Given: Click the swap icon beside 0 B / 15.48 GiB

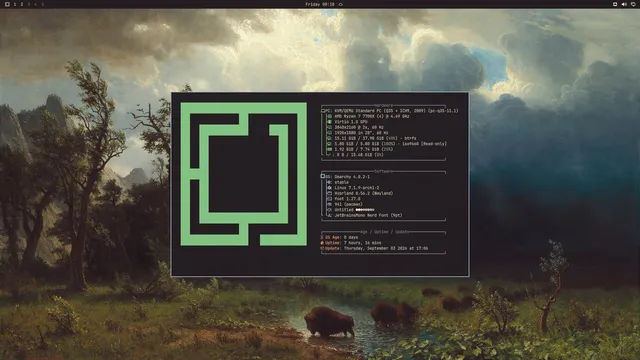Looking at the screenshot, I should [x=329, y=155].
